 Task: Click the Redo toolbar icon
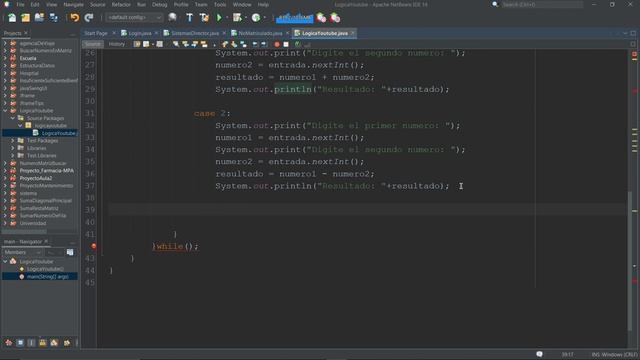click(x=89, y=18)
